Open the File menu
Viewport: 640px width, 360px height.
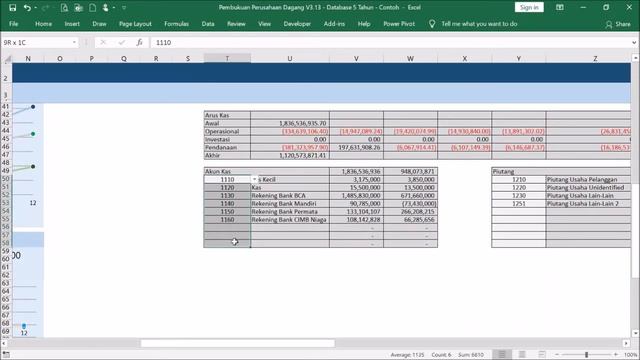13,24
